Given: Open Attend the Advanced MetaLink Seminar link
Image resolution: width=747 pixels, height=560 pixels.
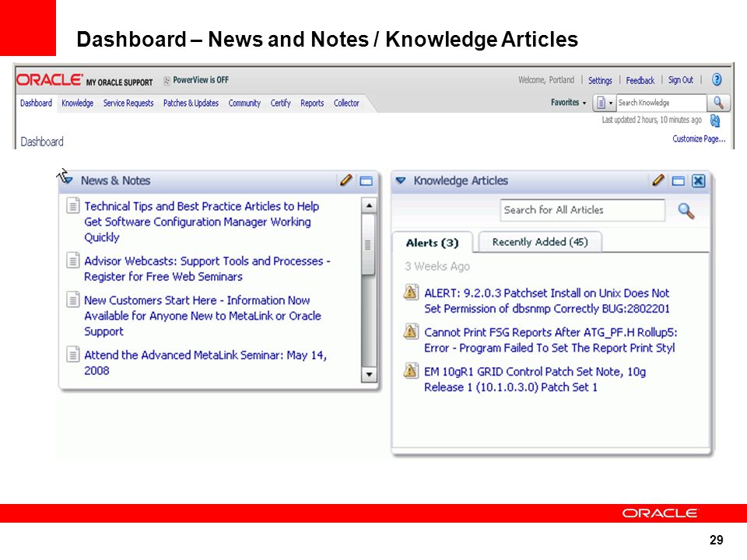Looking at the screenshot, I should pos(205,362).
